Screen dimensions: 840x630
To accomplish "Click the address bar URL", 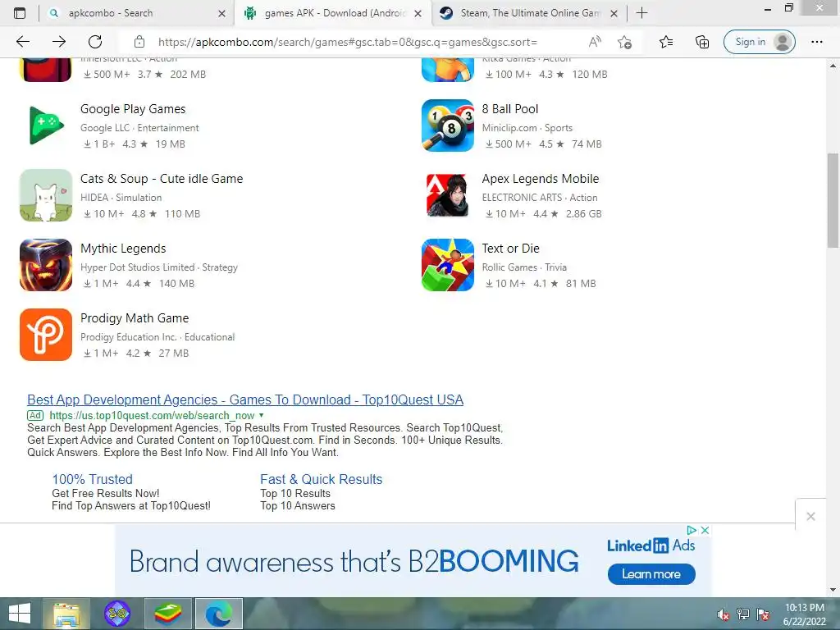I will point(347,42).
